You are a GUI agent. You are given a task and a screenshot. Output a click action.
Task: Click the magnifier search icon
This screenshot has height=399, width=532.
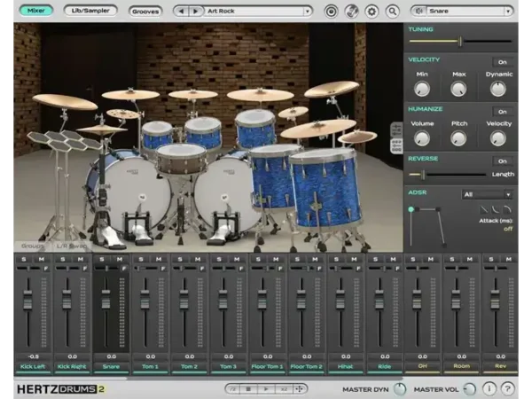pos(393,12)
